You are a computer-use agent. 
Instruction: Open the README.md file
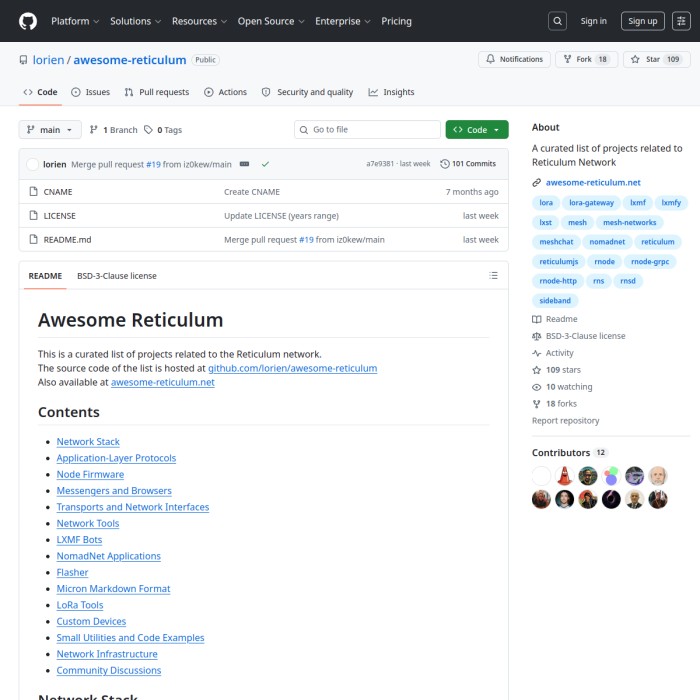coord(67,240)
